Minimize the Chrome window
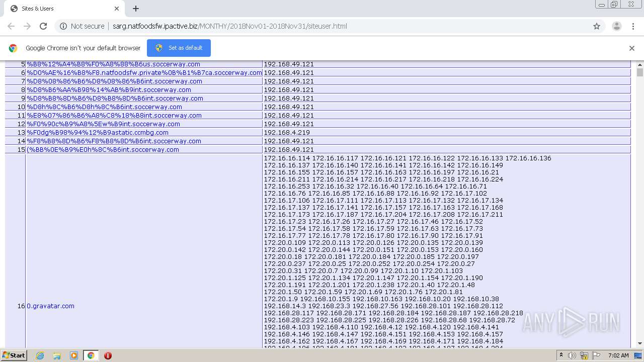The width and height of the screenshot is (644, 362). [x=601, y=5]
